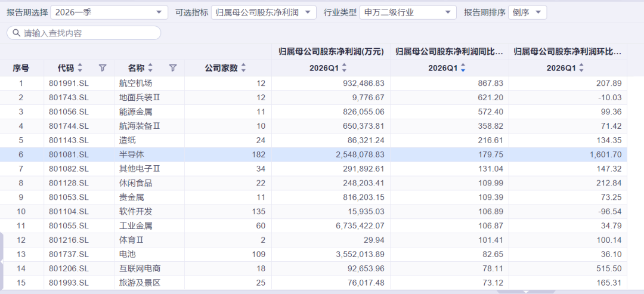Expand the collapsed side panel handle
Viewport: 644px width, 294px height.
(2, 261)
